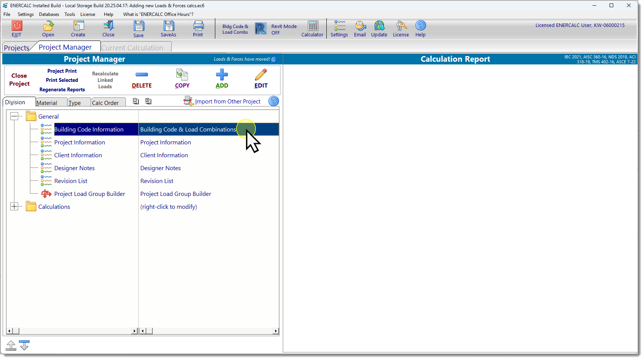Open the Help menu
The height and width of the screenshot is (360, 644).
click(109, 14)
